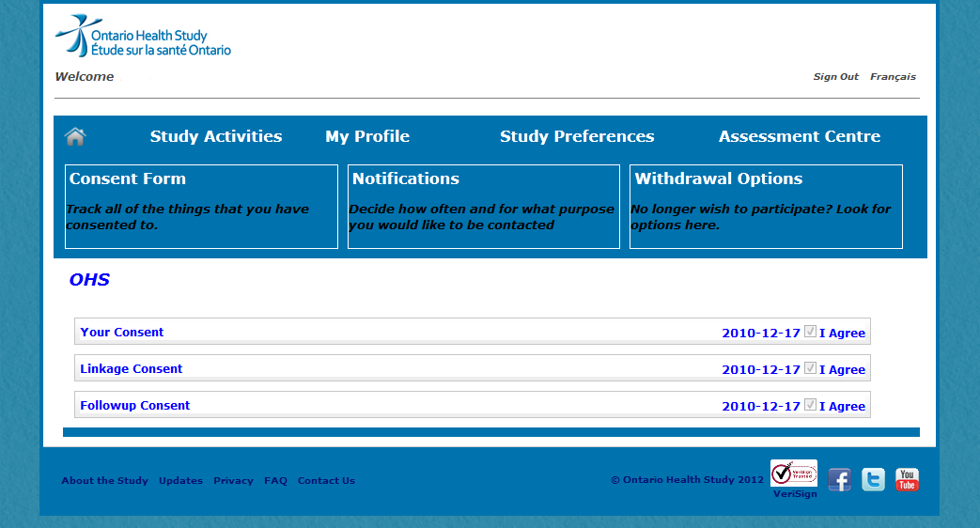This screenshot has height=528, width=980.
Task: Click the OHS heading
Action: click(x=89, y=279)
